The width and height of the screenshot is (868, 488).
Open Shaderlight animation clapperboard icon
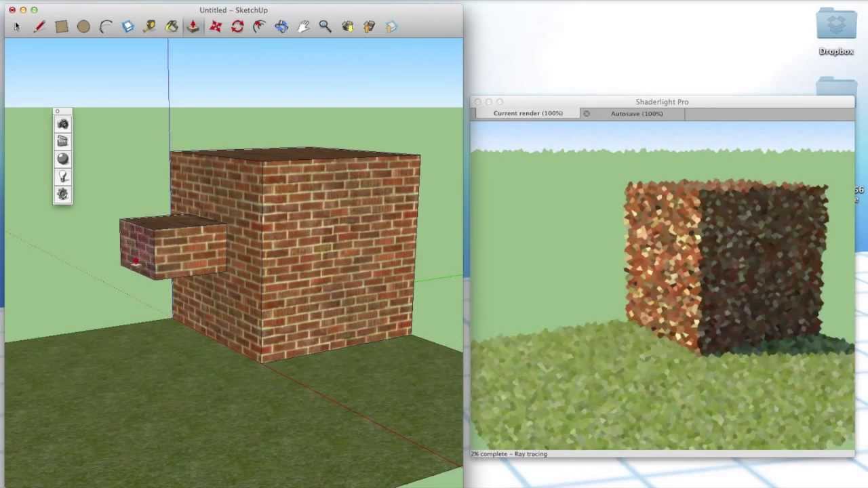(x=63, y=142)
